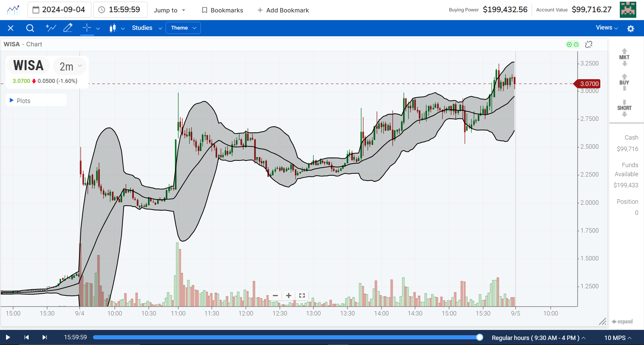Open fullscreen via the expand icon

[x=301, y=296]
